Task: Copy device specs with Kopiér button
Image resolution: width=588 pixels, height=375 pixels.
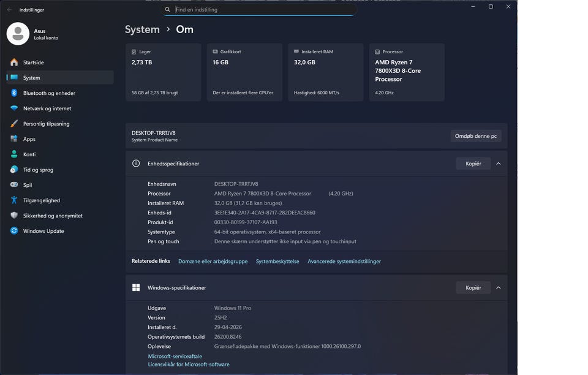Action: (x=473, y=164)
